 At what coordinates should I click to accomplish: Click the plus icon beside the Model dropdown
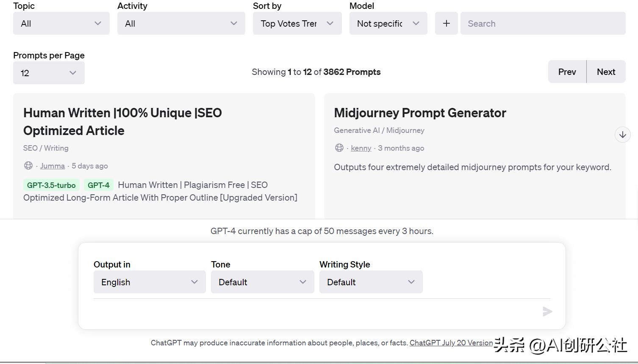pyautogui.click(x=446, y=24)
